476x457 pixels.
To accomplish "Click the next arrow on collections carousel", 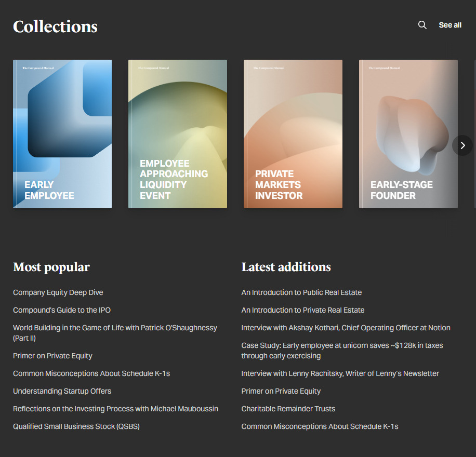I will 462,145.
